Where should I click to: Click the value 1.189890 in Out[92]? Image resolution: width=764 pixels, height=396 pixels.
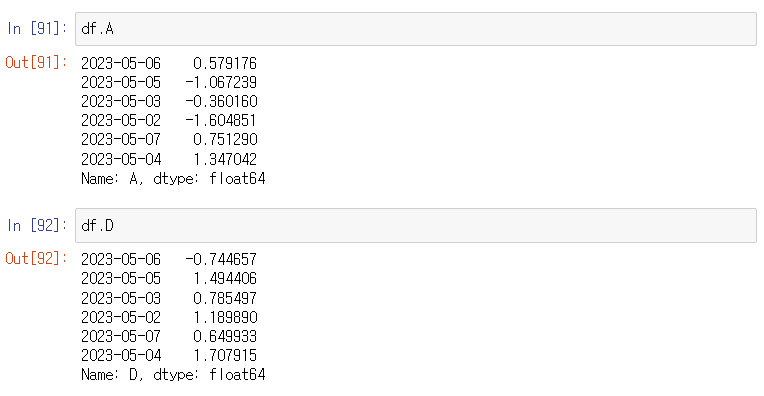[225, 317]
